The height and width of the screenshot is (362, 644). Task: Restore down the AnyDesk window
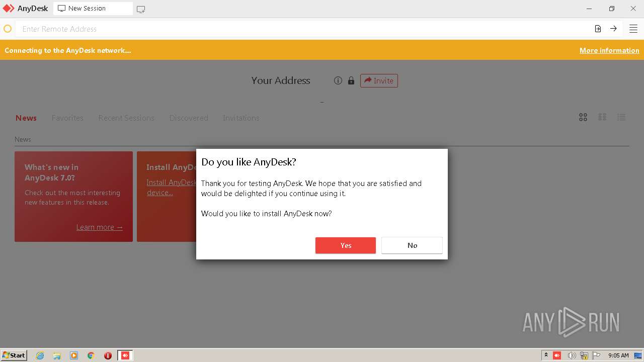[x=611, y=9]
